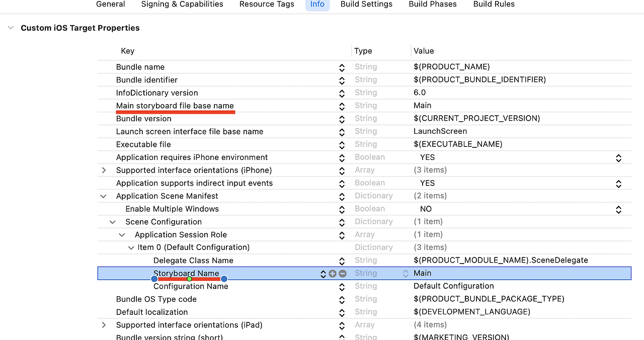Expand Supported interface orientations (iPad) row
644x340 pixels.
[104, 325]
